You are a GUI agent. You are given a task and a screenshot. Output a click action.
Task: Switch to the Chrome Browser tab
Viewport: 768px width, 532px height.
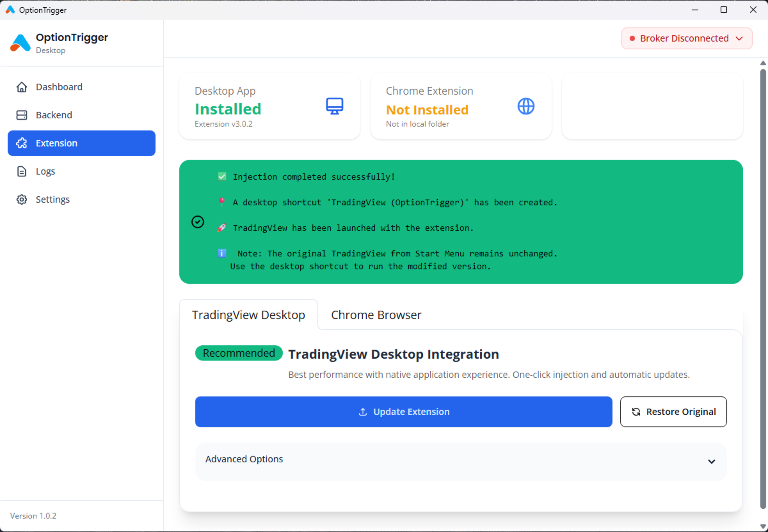(x=376, y=315)
